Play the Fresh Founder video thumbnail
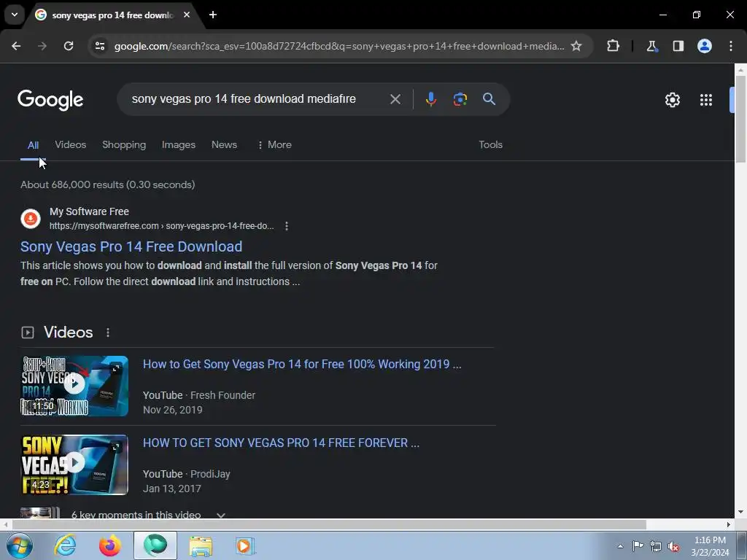Image resolution: width=747 pixels, height=560 pixels. [x=74, y=386]
